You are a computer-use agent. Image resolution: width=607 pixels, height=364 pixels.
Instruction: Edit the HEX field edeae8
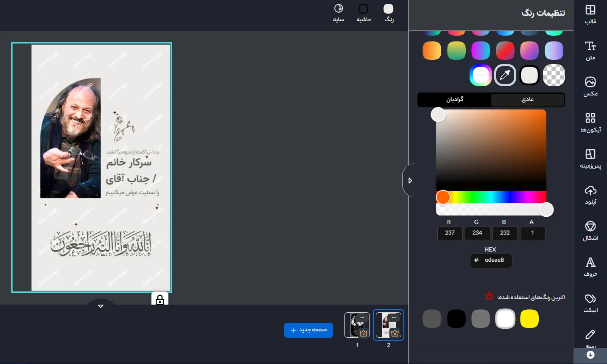click(x=491, y=260)
